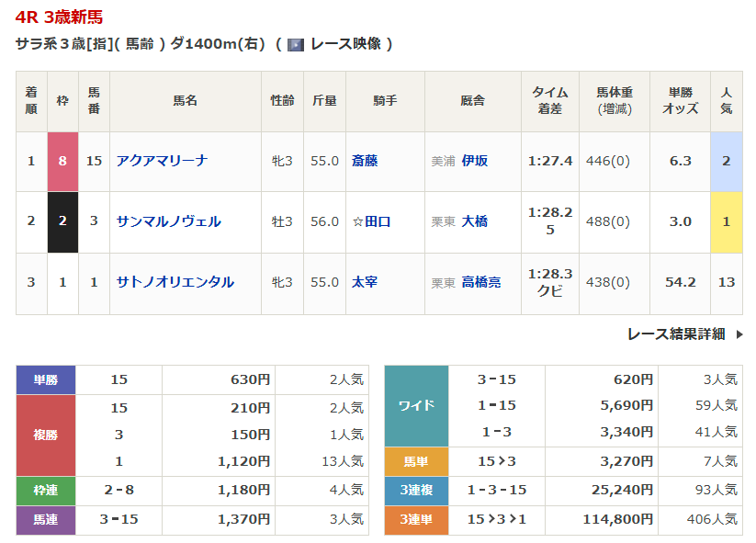Screen dimensions: 756x543
Task: Click the race video icon
Action: tap(295, 44)
